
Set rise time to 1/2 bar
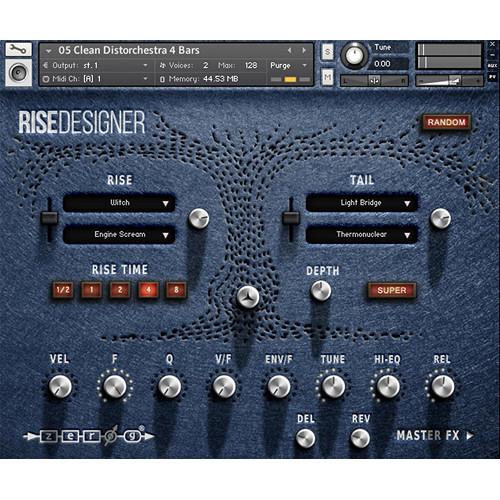(63, 290)
